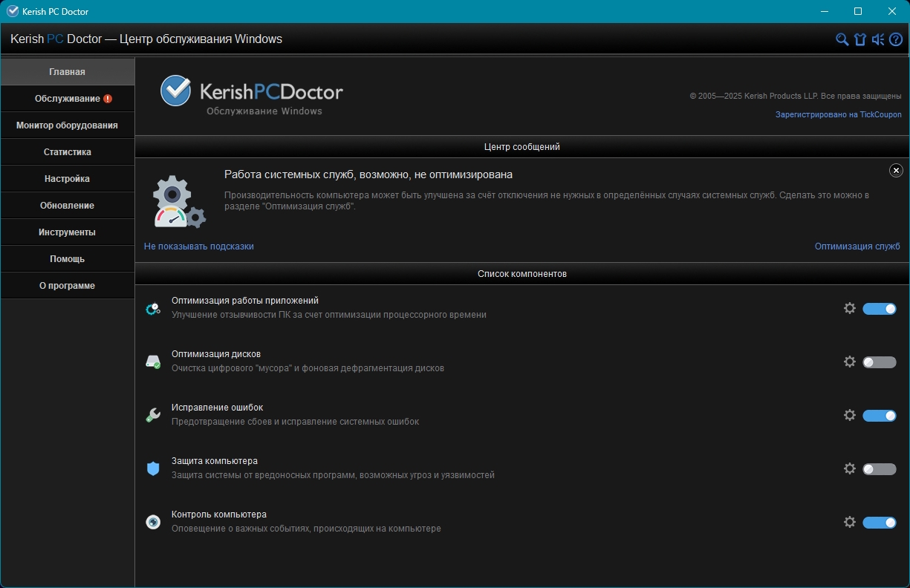Select the Главная sidebar tab
This screenshot has width=910, height=588.
tap(68, 72)
